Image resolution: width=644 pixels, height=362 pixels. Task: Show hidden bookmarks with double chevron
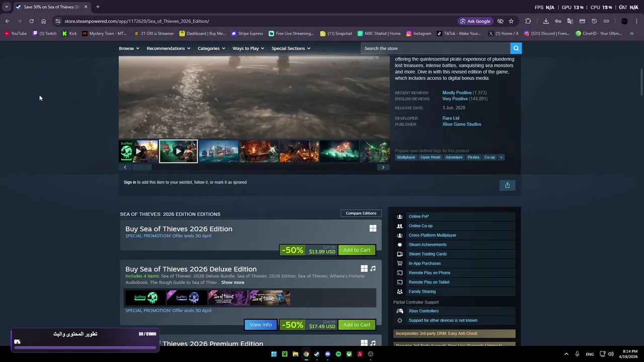pyautogui.click(x=632, y=34)
